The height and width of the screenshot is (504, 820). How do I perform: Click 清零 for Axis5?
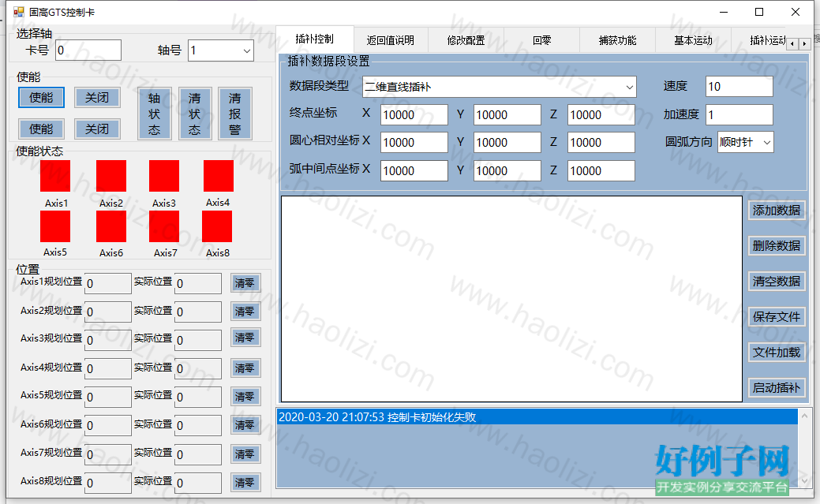click(245, 397)
